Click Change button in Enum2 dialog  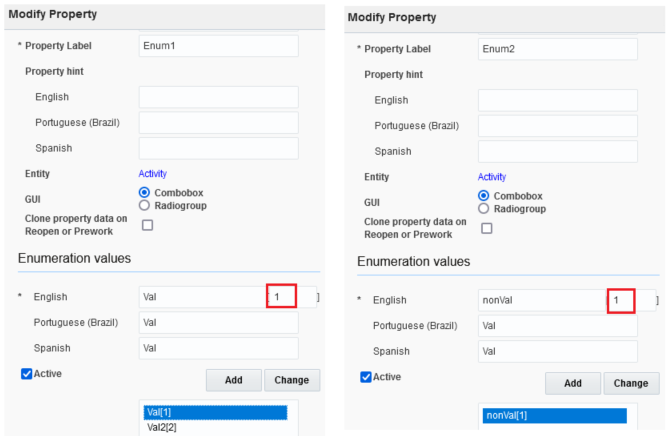click(x=631, y=384)
